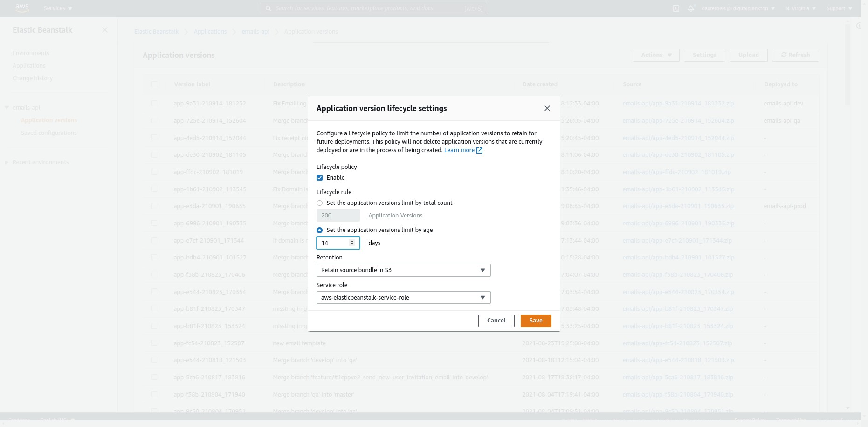Click the Cancel button
The image size is (868, 427).
496,321
